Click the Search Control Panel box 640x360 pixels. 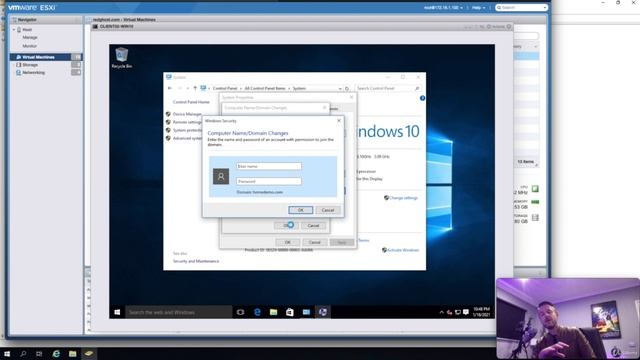(388, 88)
